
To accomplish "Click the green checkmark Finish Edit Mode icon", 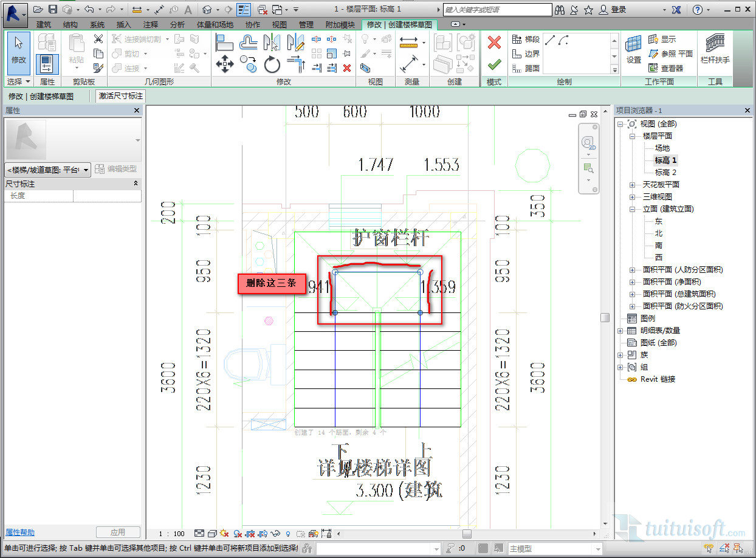I will 494,64.
